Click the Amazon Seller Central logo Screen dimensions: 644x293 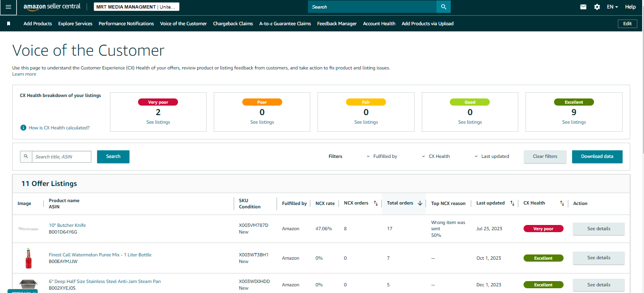[x=52, y=7]
